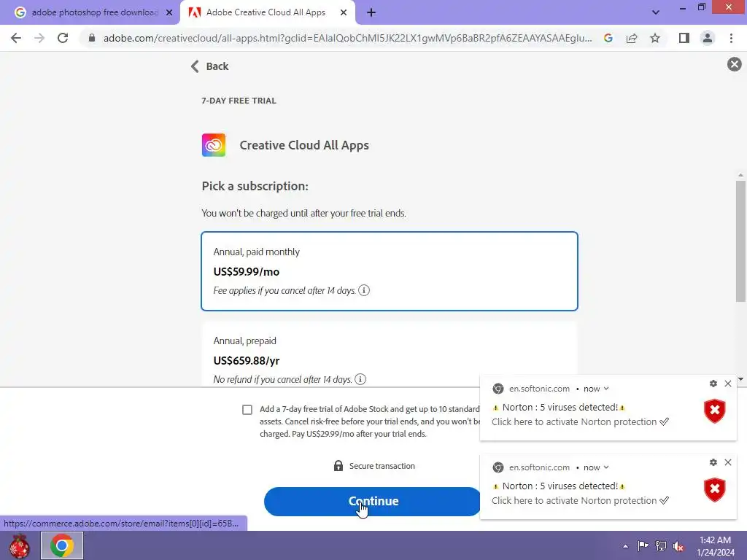Open the Chrome profile menu
Image resolution: width=747 pixels, height=560 pixels.
(x=708, y=38)
